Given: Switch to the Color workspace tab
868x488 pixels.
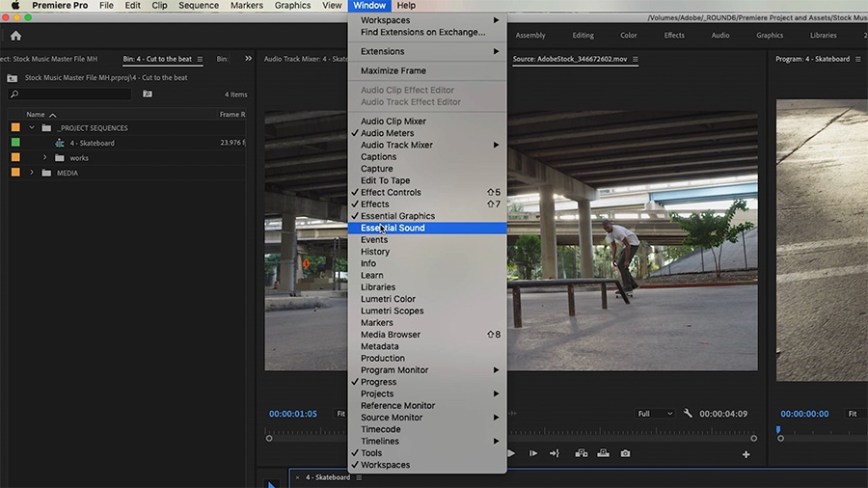Looking at the screenshot, I should coord(628,36).
